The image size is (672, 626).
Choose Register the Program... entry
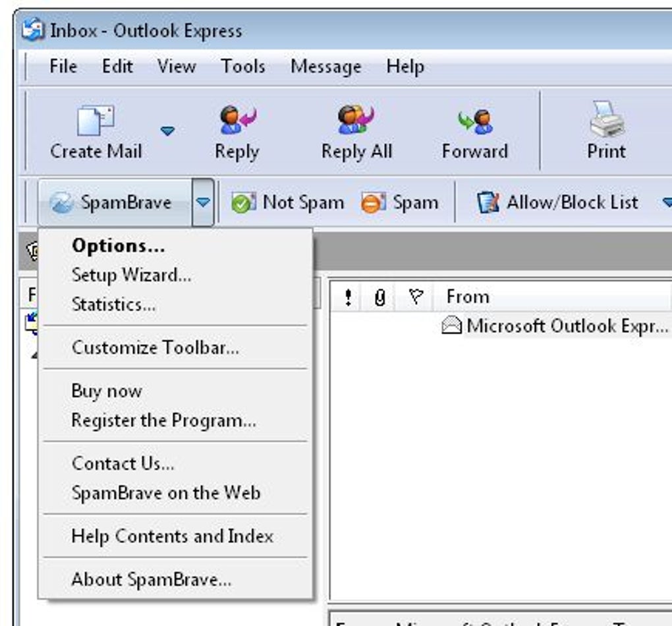click(176, 420)
